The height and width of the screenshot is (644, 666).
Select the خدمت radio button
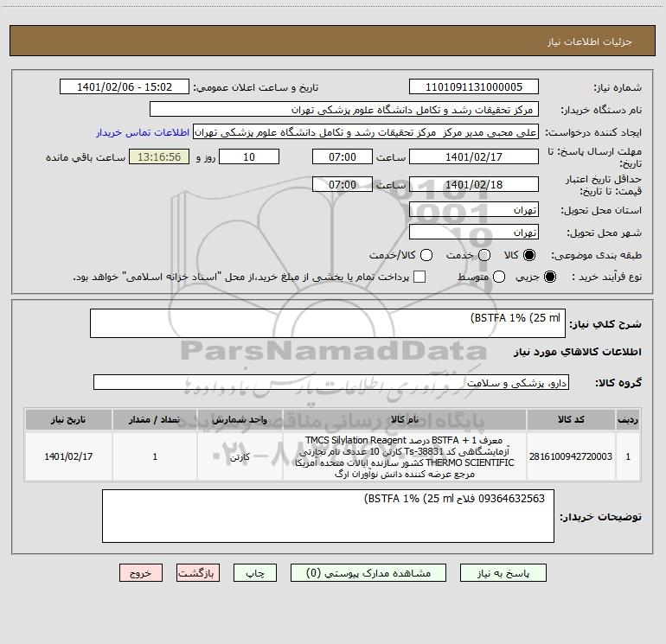[484, 255]
